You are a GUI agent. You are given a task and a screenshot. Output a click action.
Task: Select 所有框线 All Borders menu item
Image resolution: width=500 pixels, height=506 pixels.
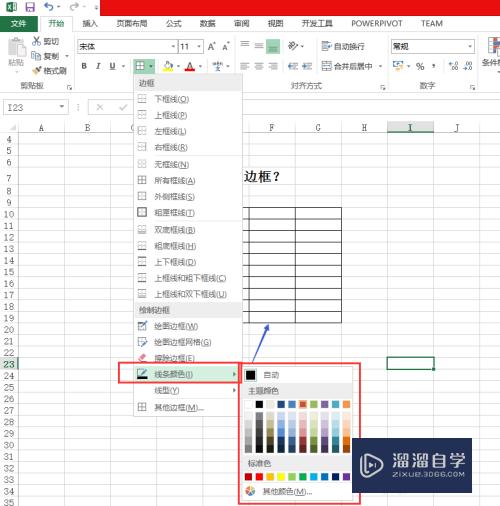coord(187,180)
